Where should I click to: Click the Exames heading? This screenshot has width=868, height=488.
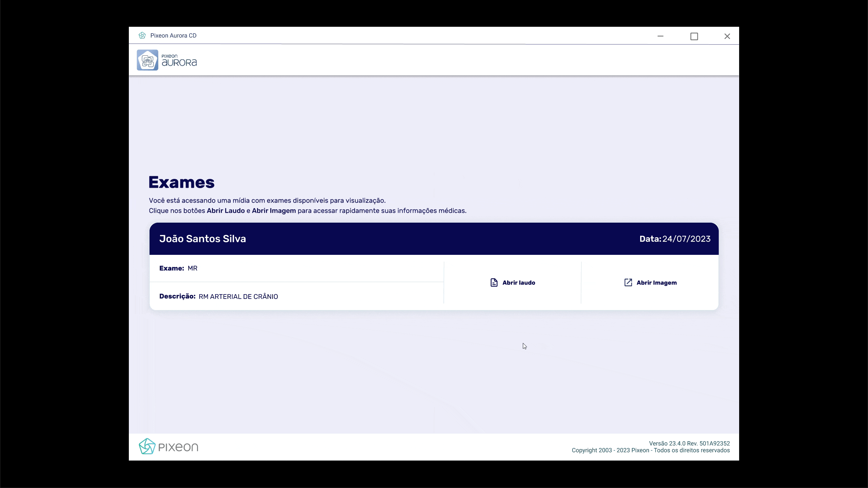pos(182,182)
